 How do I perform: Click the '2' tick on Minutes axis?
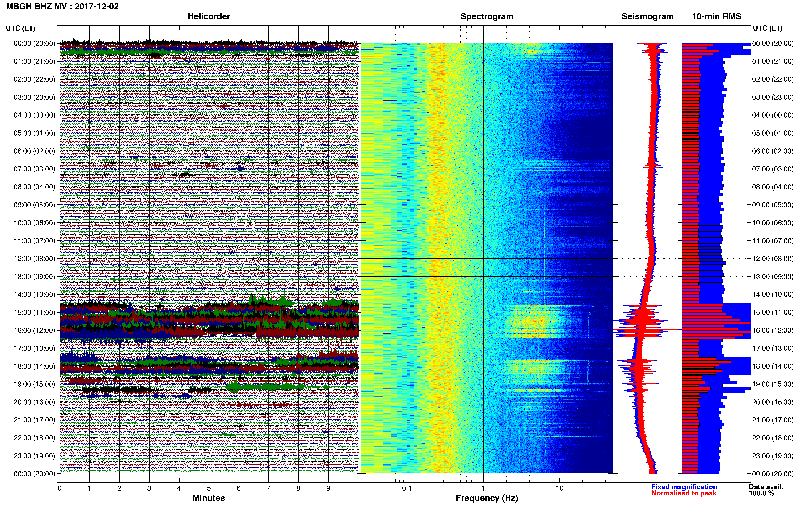(119, 488)
